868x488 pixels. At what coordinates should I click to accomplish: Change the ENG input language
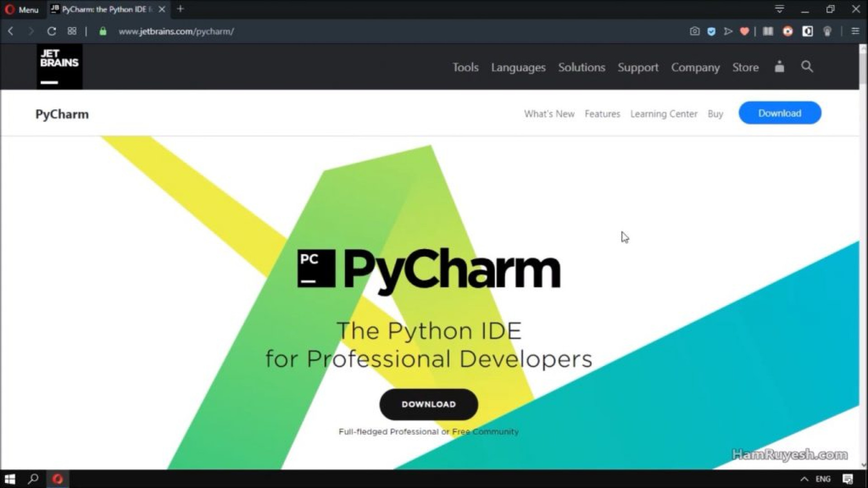(823, 479)
